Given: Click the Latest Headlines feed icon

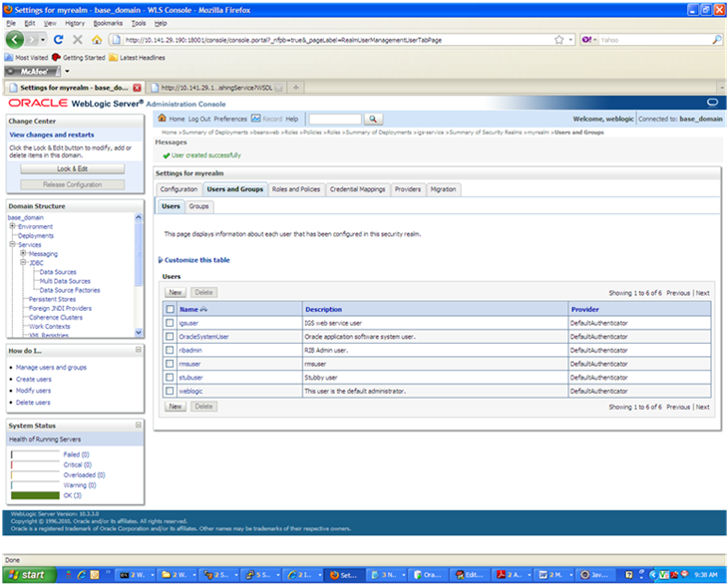Looking at the screenshot, I should (114, 58).
